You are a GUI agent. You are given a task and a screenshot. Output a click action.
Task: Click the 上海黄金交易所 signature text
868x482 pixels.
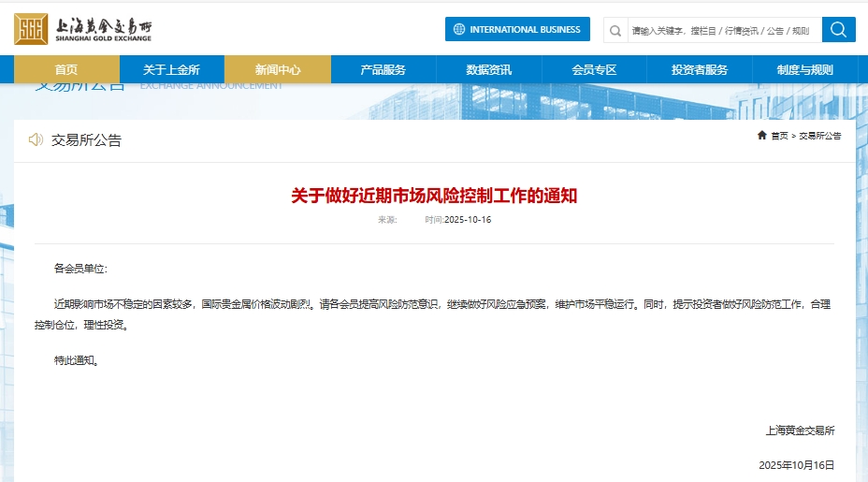pos(800,431)
